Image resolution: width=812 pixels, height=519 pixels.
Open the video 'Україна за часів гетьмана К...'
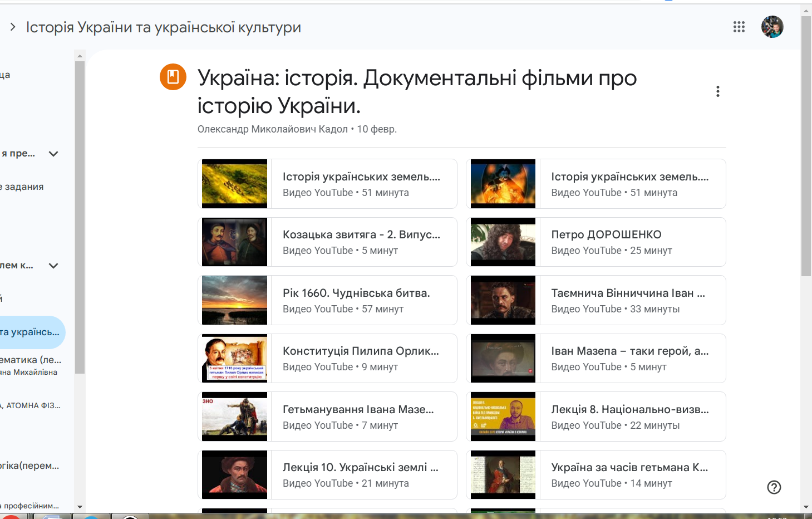coord(596,475)
